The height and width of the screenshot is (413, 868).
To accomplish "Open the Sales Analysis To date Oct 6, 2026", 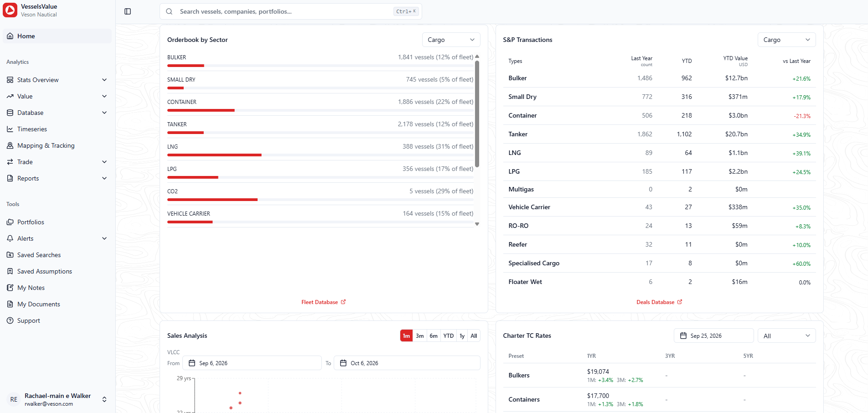I will (407, 363).
